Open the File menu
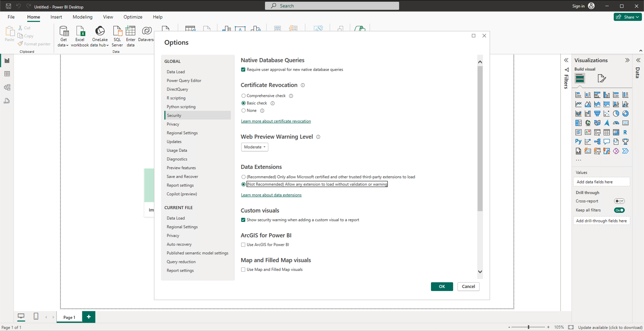Screen dimensions: 644x331 [11, 17]
